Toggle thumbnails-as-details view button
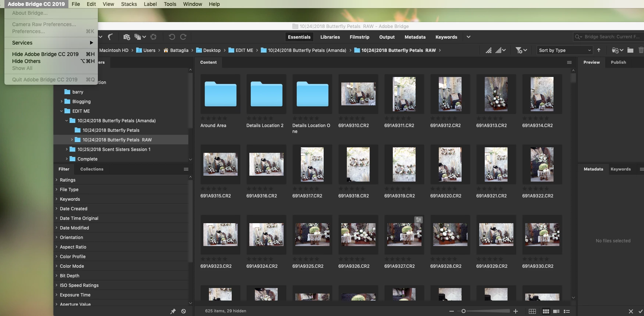 [x=556, y=311]
